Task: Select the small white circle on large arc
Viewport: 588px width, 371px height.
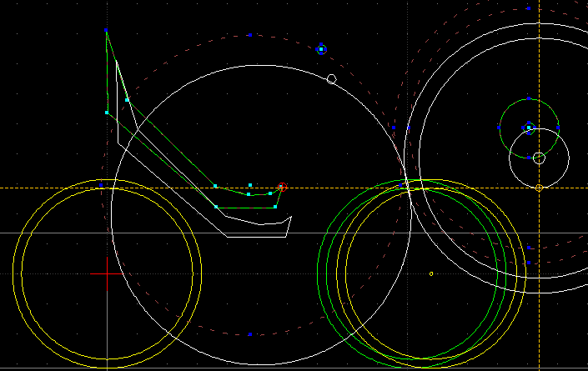Action: 331,79
